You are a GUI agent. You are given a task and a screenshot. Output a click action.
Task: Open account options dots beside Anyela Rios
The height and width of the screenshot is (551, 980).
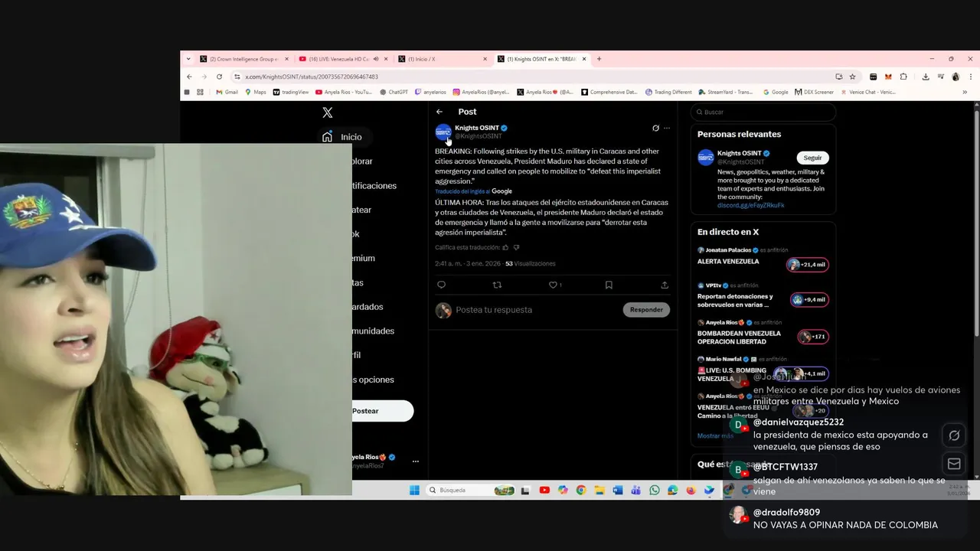(x=416, y=461)
